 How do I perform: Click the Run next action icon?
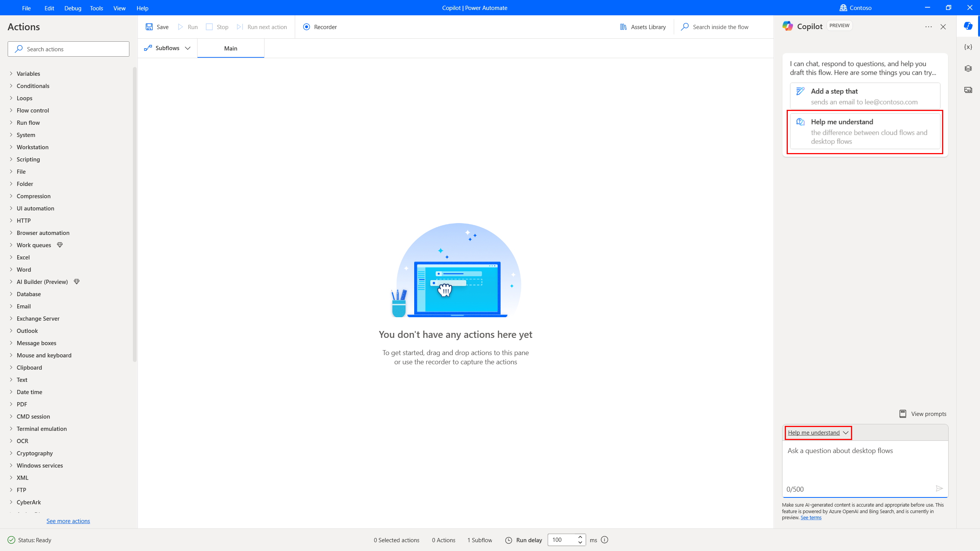tap(240, 27)
